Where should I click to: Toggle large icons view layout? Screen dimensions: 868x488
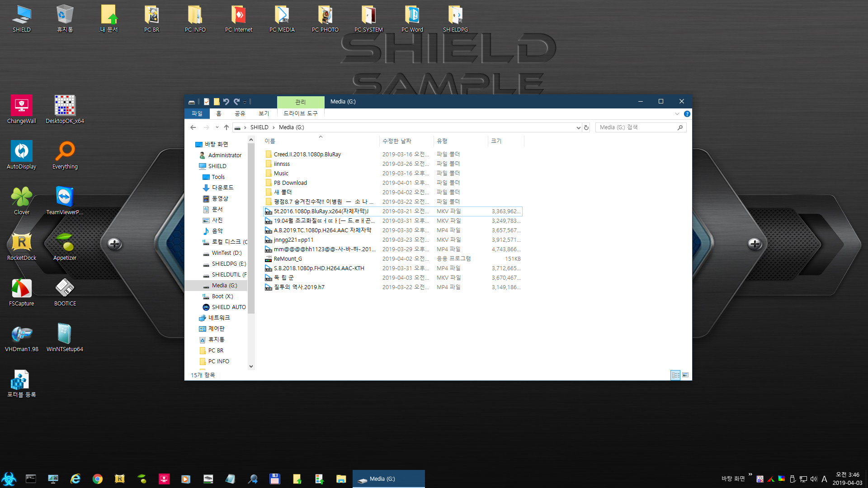click(685, 375)
